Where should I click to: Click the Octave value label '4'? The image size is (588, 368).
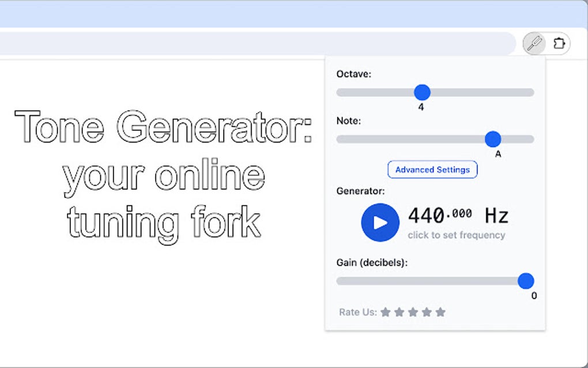click(421, 107)
